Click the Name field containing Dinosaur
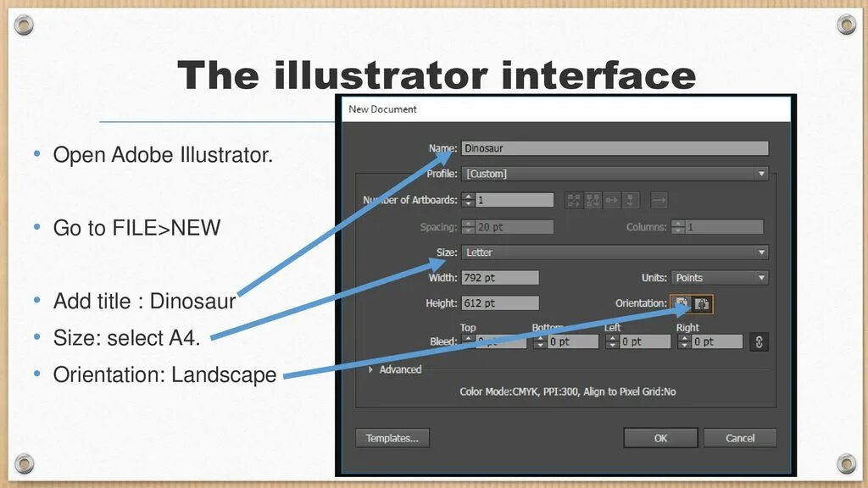The image size is (868, 488). pyautogui.click(x=615, y=148)
